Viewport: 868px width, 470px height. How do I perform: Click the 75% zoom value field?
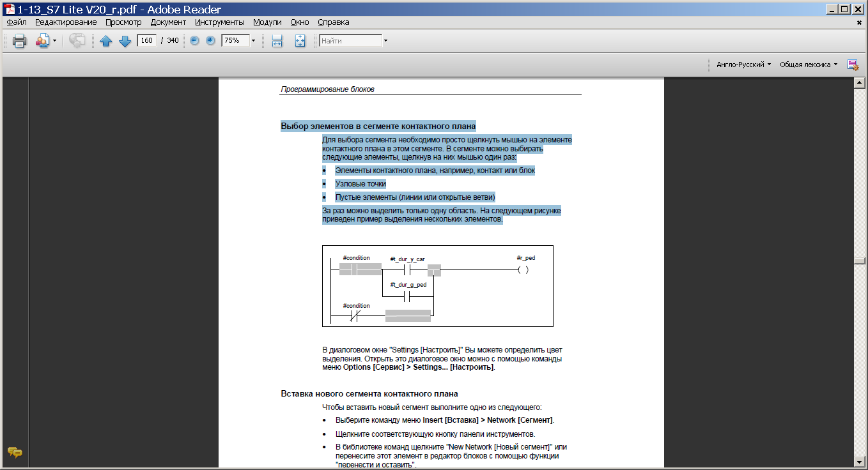(235, 40)
